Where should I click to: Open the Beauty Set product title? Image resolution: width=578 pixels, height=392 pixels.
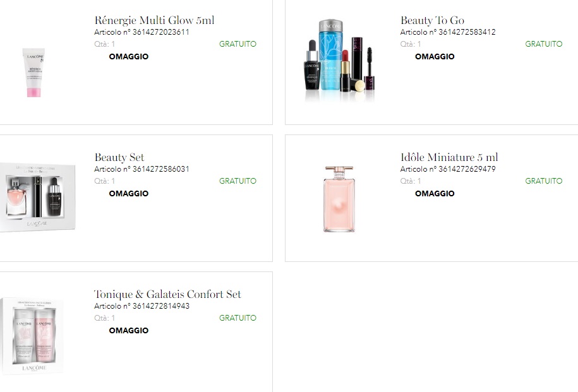(119, 157)
